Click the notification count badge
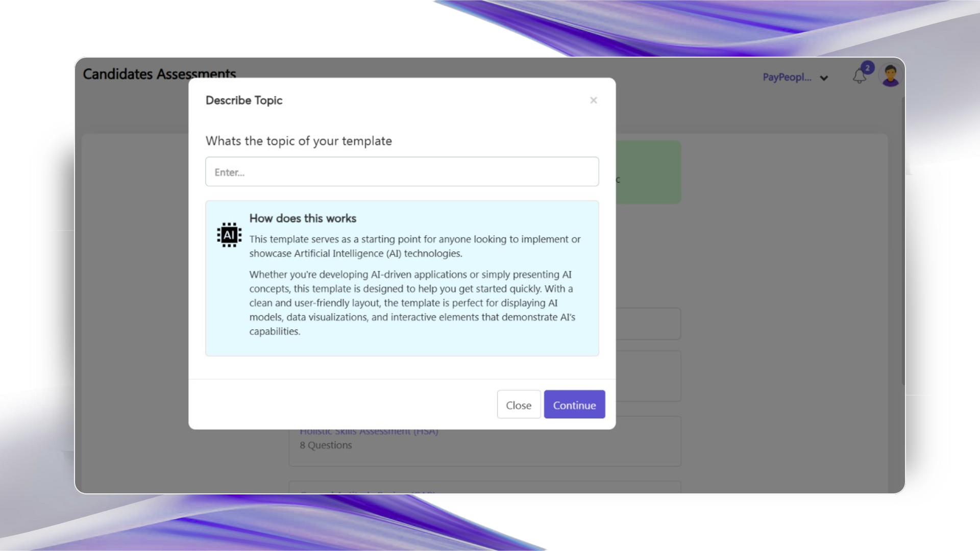Image resolution: width=980 pixels, height=551 pixels. (867, 68)
